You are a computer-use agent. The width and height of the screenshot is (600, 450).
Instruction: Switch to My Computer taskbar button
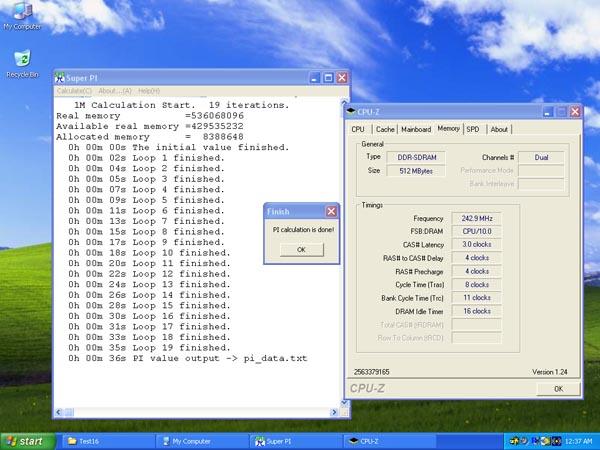[201, 441]
